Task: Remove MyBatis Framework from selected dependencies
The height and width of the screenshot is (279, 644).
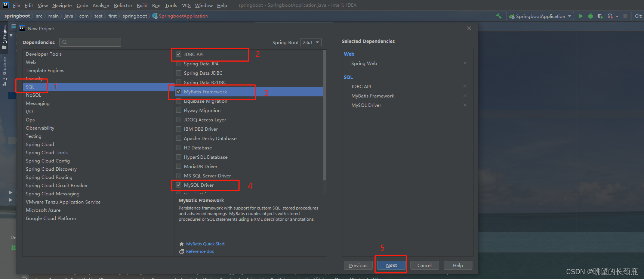Action: (465, 96)
